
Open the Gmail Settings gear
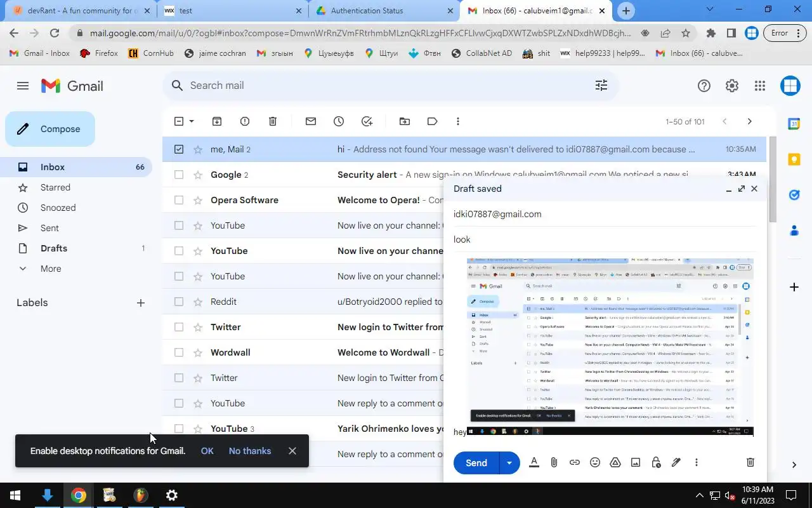pyautogui.click(x=732, y=86)
